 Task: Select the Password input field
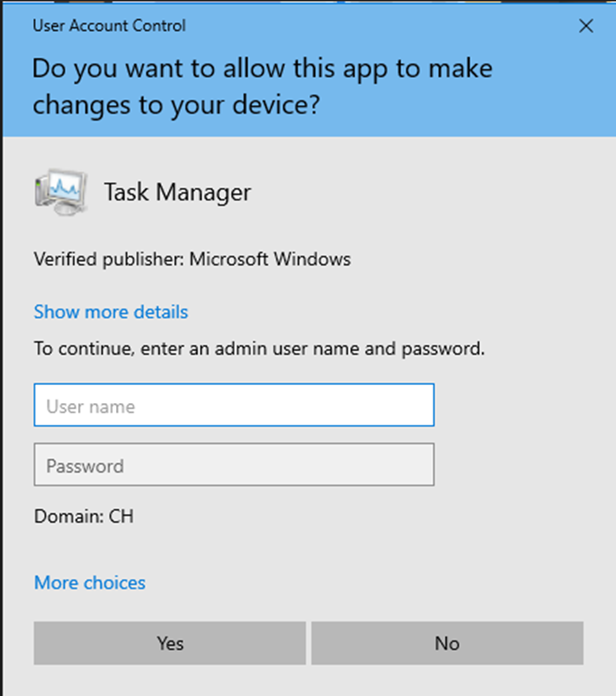[x=234, y=465]
